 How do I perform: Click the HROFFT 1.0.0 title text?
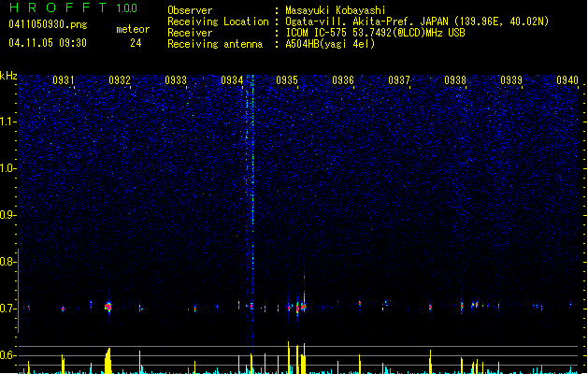[73, 7]
